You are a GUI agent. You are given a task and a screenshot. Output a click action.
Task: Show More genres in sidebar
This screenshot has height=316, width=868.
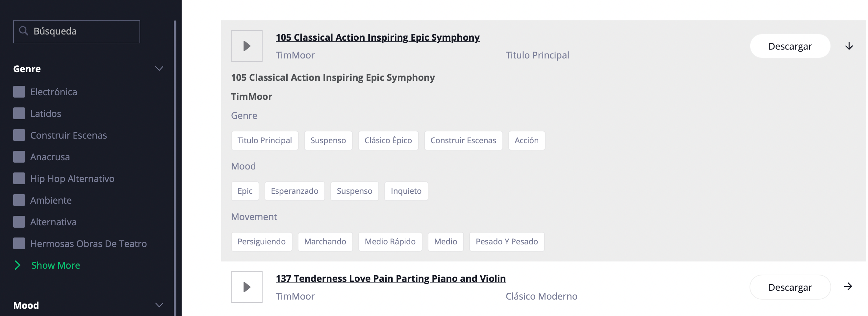click(56, 265)
